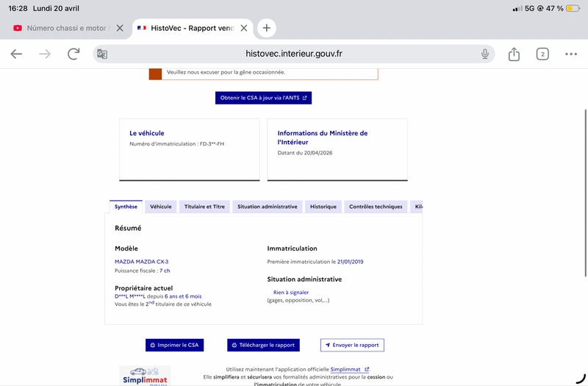
Task: Go back with the browser back arrow
Action: click(x=16, y=54)
